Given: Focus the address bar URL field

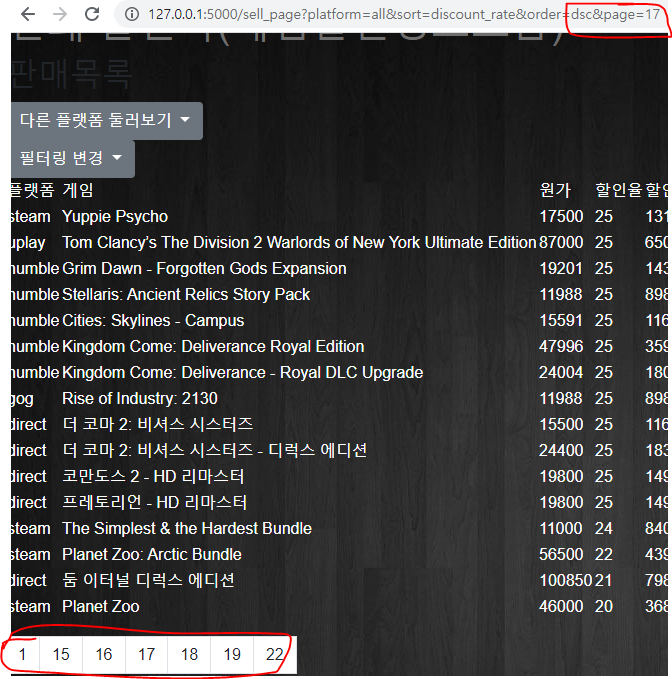Looking at the screenshot, I should pos(404,15).
